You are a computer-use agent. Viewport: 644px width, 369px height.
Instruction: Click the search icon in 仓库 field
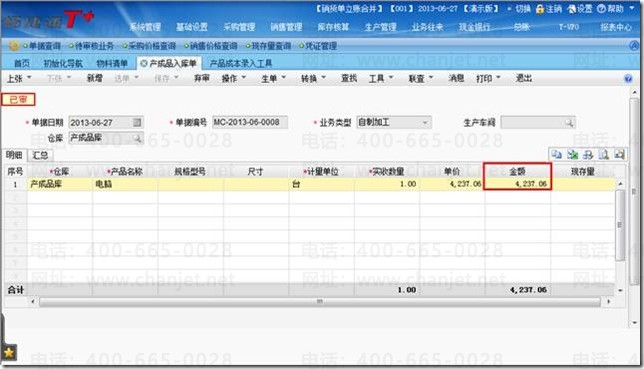[x=137, y=138]
